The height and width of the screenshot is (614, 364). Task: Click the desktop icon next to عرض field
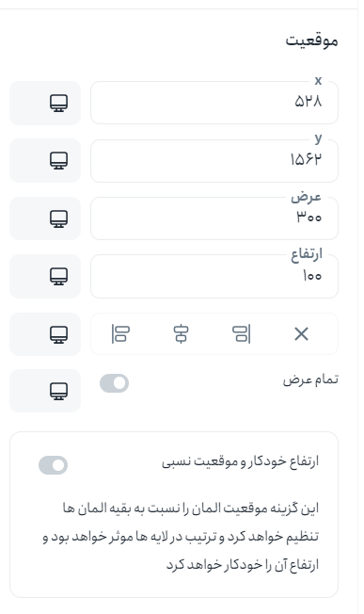click(58, 218)
